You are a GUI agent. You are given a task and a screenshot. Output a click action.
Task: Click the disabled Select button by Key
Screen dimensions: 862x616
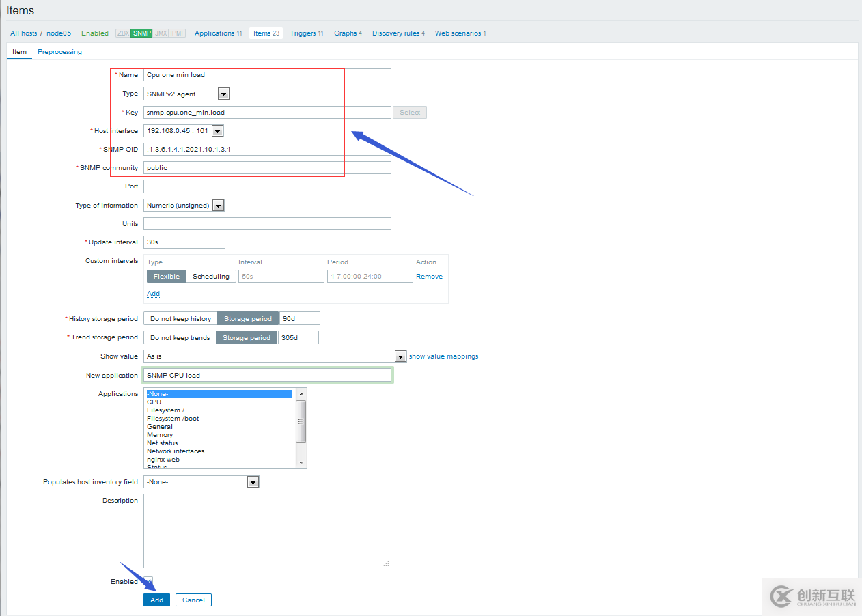tap(410, 112)
